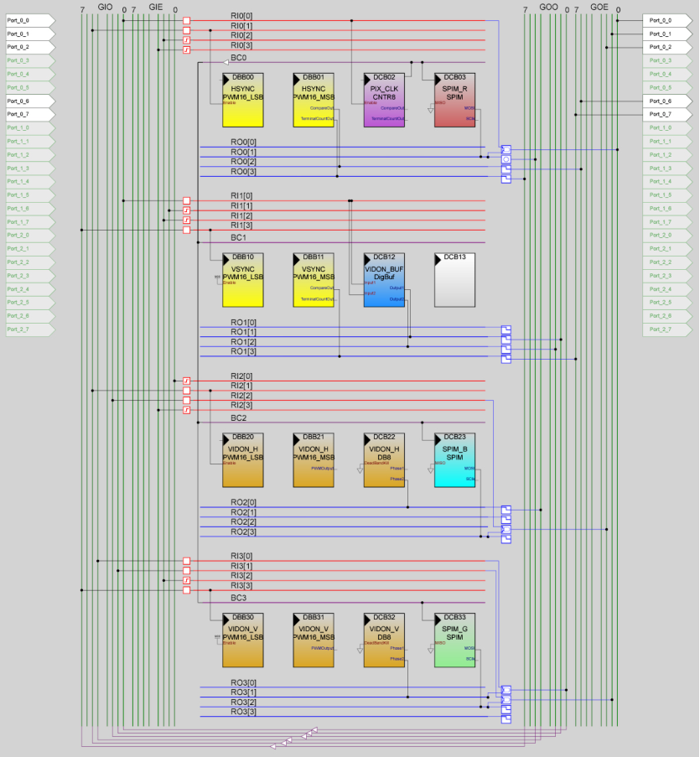Select the DCB03 SPIM_R SPIM block
Screen dimensions: 700x757
[x=454, y=100]
